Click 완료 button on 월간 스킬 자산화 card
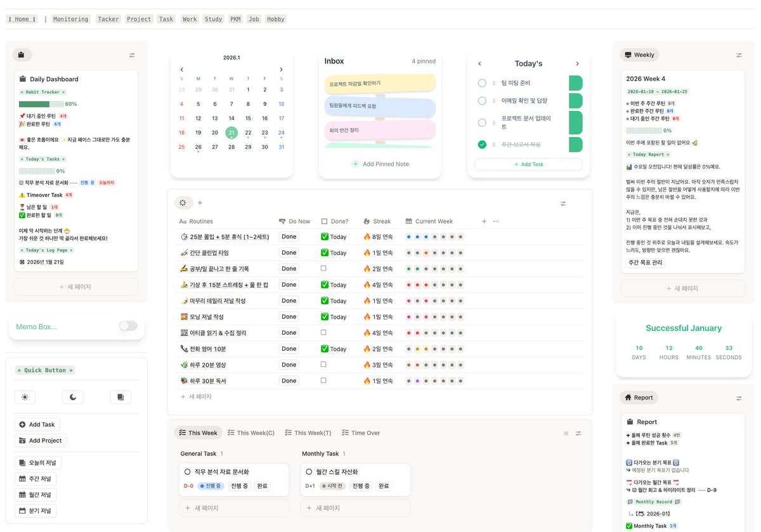 pyautogui.click(x=384, y=486)
